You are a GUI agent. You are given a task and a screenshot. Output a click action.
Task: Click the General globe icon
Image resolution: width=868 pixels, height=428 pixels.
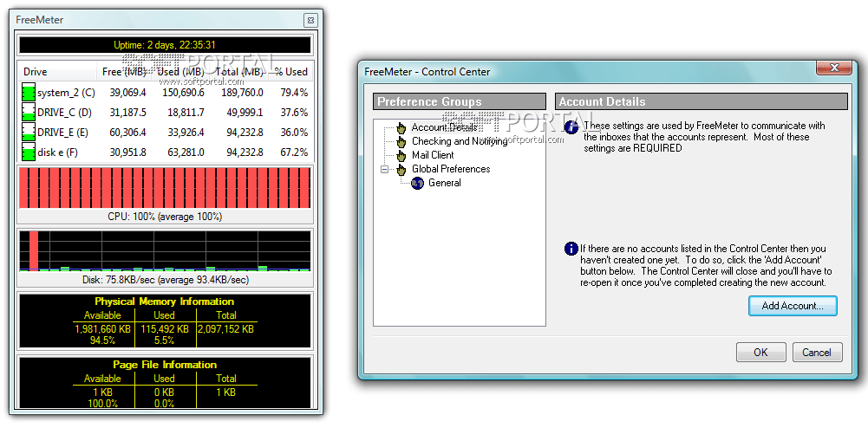418,183
